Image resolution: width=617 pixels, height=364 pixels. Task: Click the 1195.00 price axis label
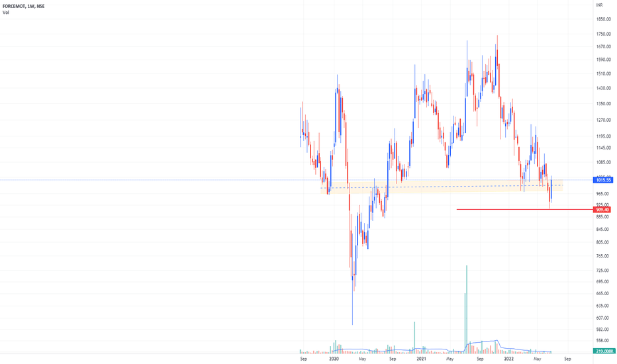click(603, 136)
